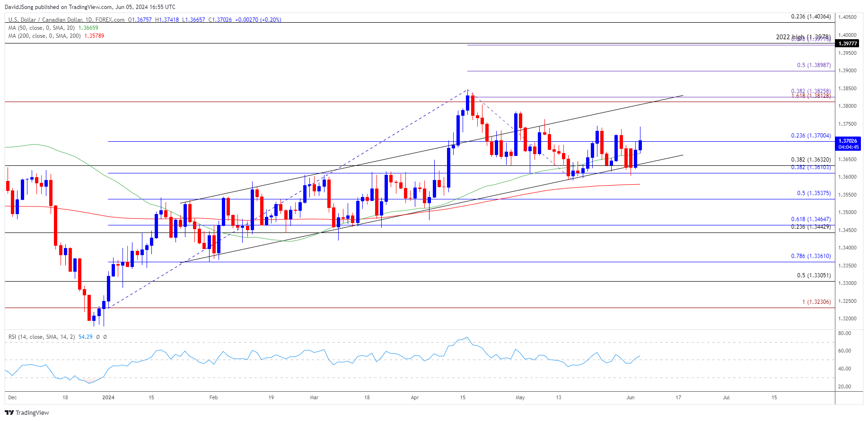Image resolution: width=868 pixels, height=421 pixels.
Task: Click the change value +0.00270 (+0.20%)
Action: coord(258,20)
